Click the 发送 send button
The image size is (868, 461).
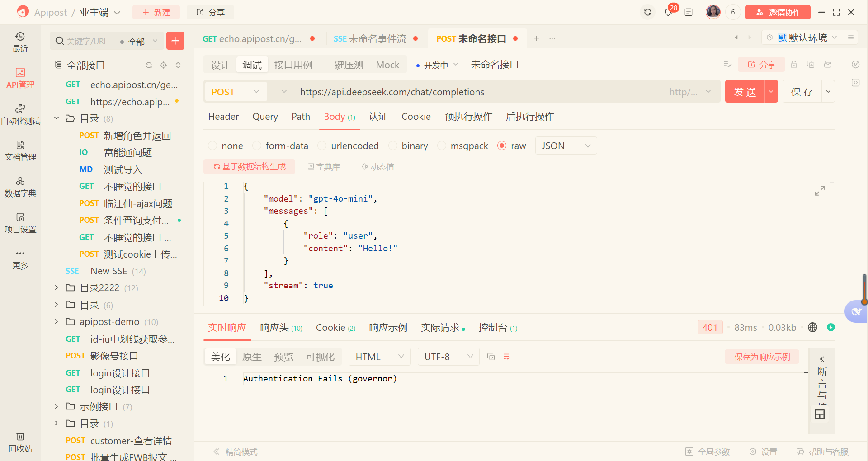[x=745, y=92]
